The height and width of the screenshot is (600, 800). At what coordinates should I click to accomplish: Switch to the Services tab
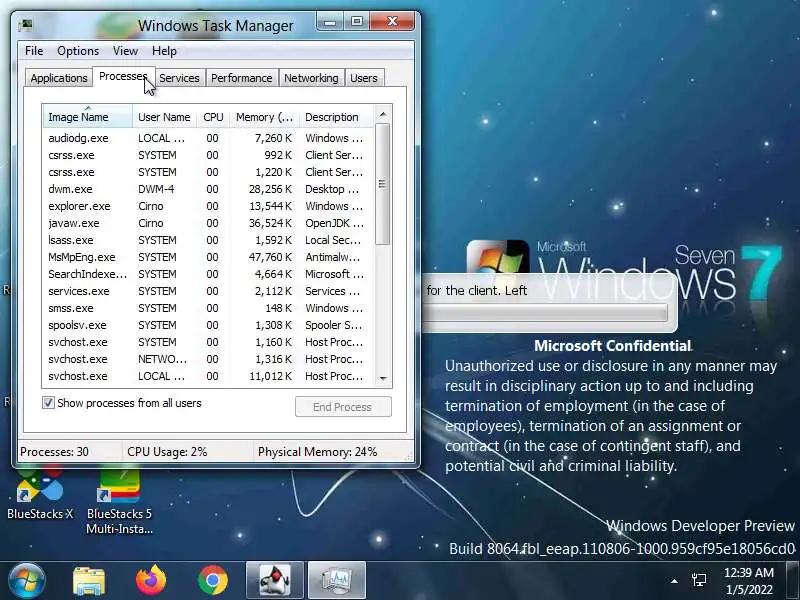pos(179,78)
